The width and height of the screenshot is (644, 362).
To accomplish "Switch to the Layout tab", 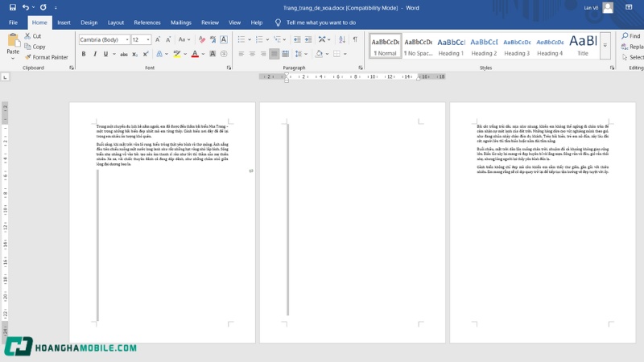I will pyautogui.click(x=116, y=23).
